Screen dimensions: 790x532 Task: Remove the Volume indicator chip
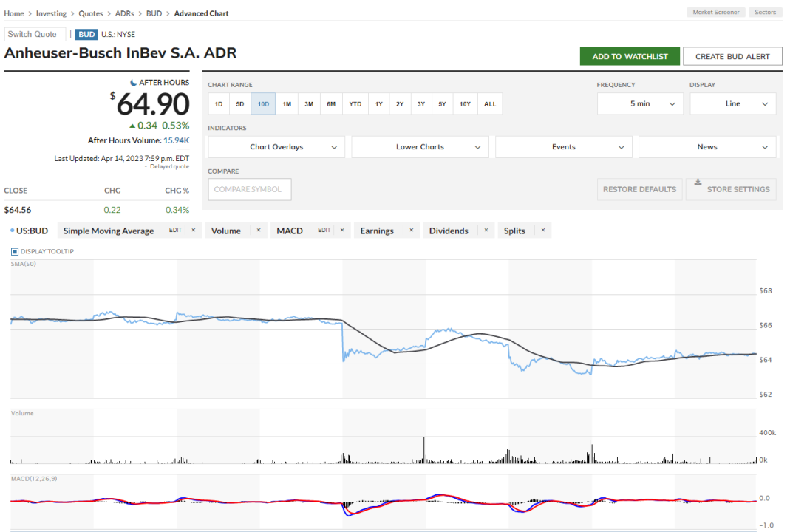pos(258,231)
